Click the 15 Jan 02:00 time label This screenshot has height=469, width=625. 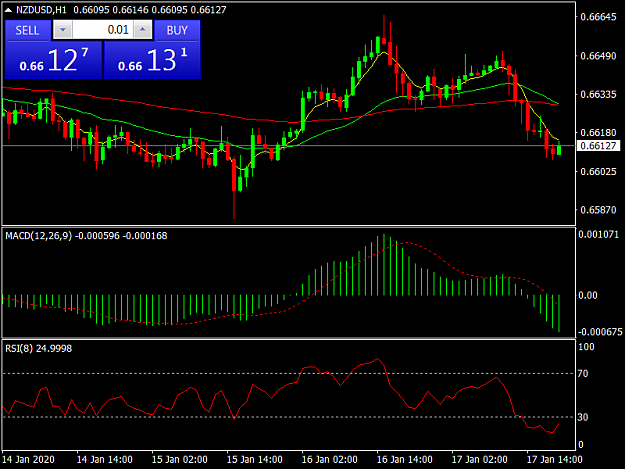coord(179,459)
